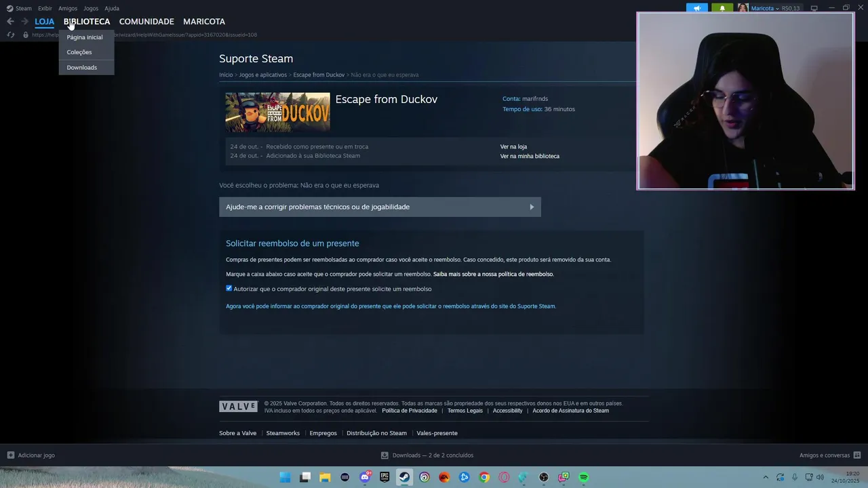
Task: Reload the page with refresh icon
Action: 11,35
